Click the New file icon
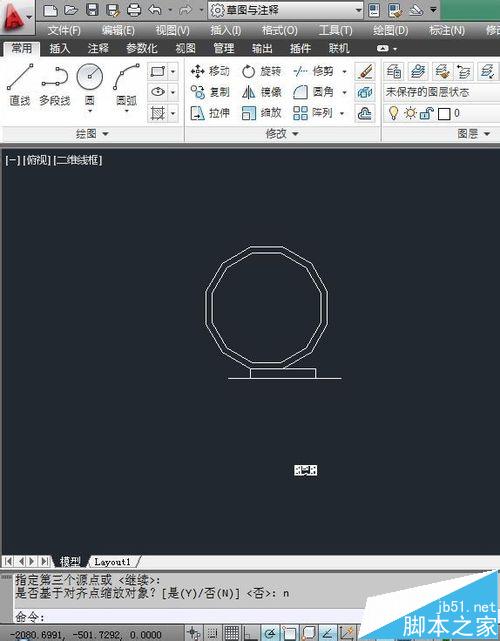Screen dimensions: 500x641 [x=50, y=10]
